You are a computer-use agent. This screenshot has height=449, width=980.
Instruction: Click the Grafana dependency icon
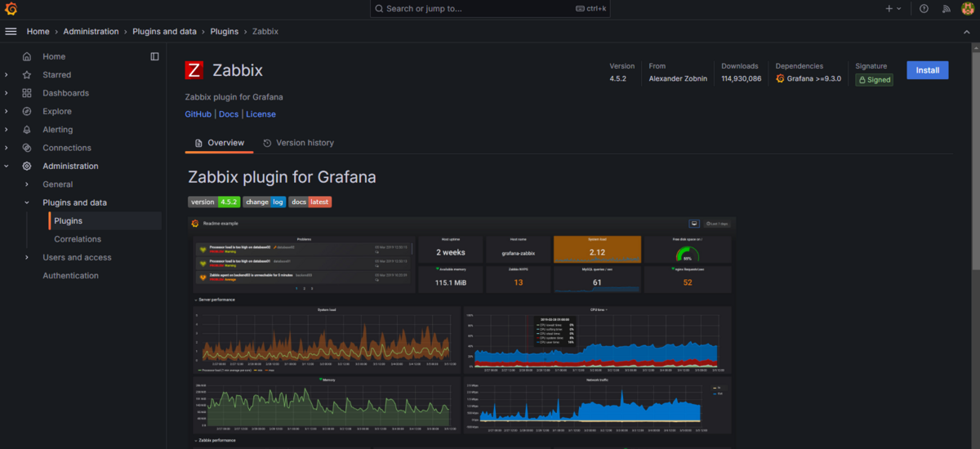781,79
